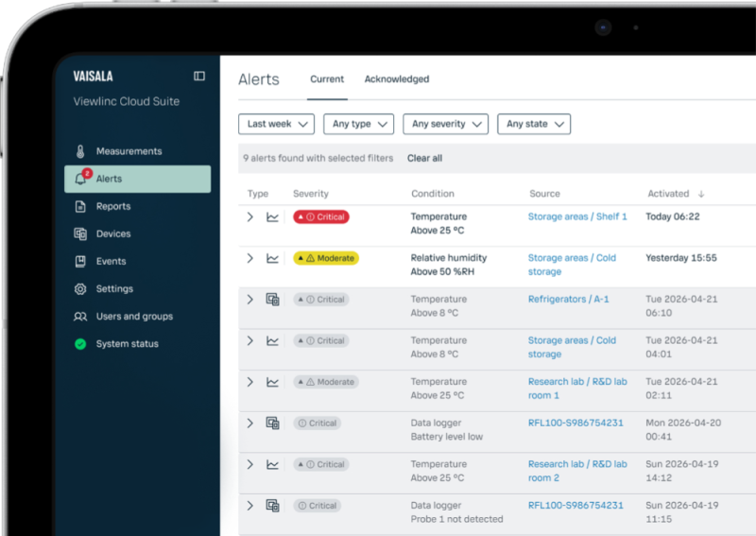Switch to the Acknowledged tab
Screen dimensions: 756x536
pos(397,79)
